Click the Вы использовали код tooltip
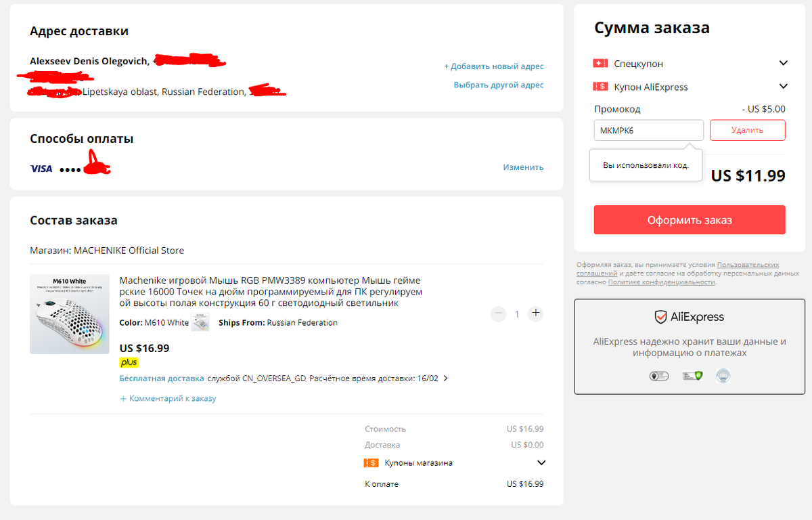812x520 pixels. coord(646,165)
